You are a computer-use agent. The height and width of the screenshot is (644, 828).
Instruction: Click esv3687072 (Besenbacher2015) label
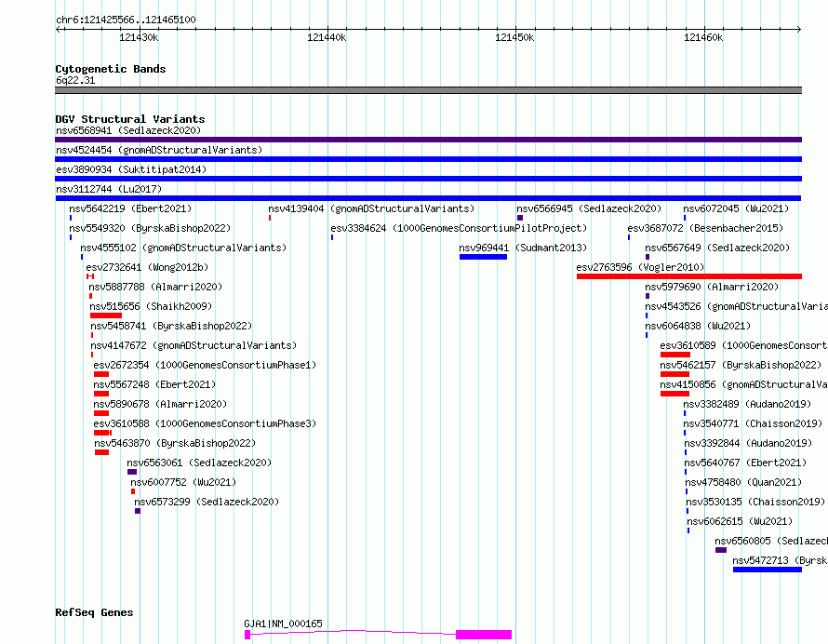[x=705, y=228]
